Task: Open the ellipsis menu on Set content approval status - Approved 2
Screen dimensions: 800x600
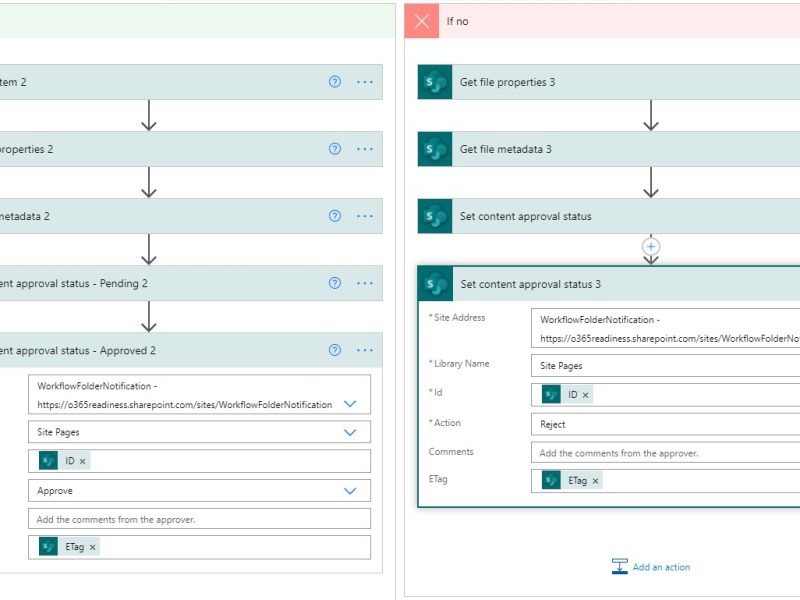Action: 364,350
